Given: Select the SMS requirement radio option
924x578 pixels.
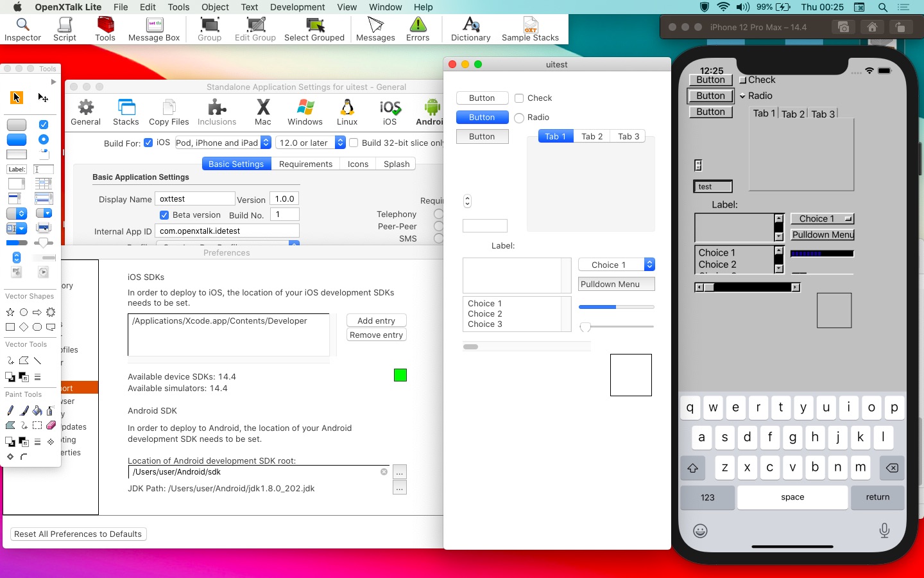Looking at the screenshot, I should pos(439,238).
